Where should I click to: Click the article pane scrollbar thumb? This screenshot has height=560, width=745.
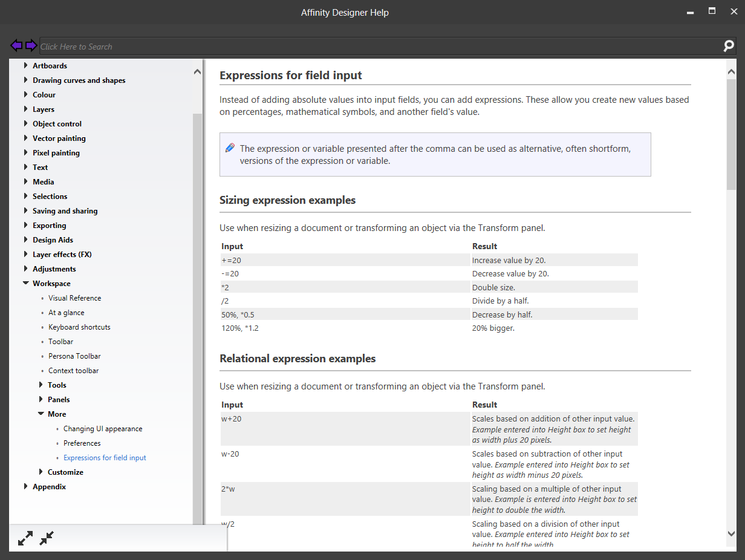click(x=731, y=135)
